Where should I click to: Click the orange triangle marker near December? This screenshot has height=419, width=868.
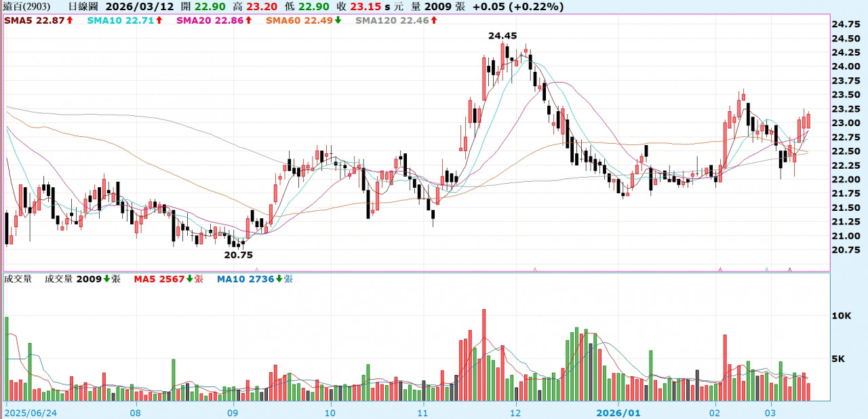(535, 269)
